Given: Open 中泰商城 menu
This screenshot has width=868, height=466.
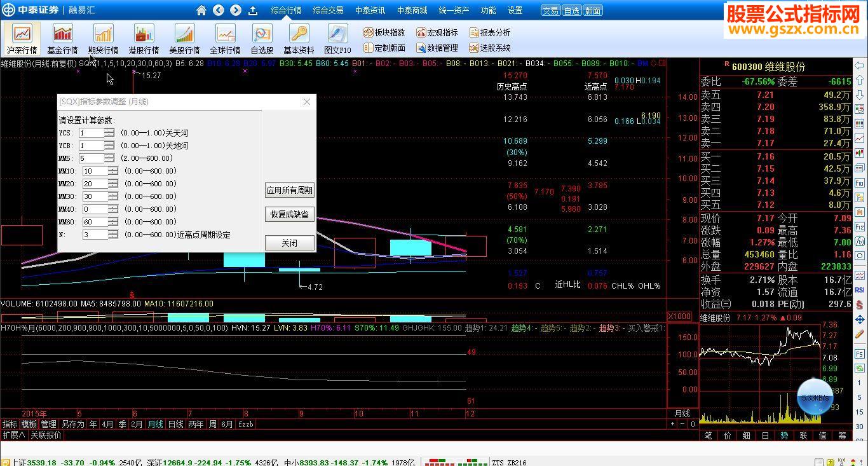Looking at the screenshot, I should [412, 10].
